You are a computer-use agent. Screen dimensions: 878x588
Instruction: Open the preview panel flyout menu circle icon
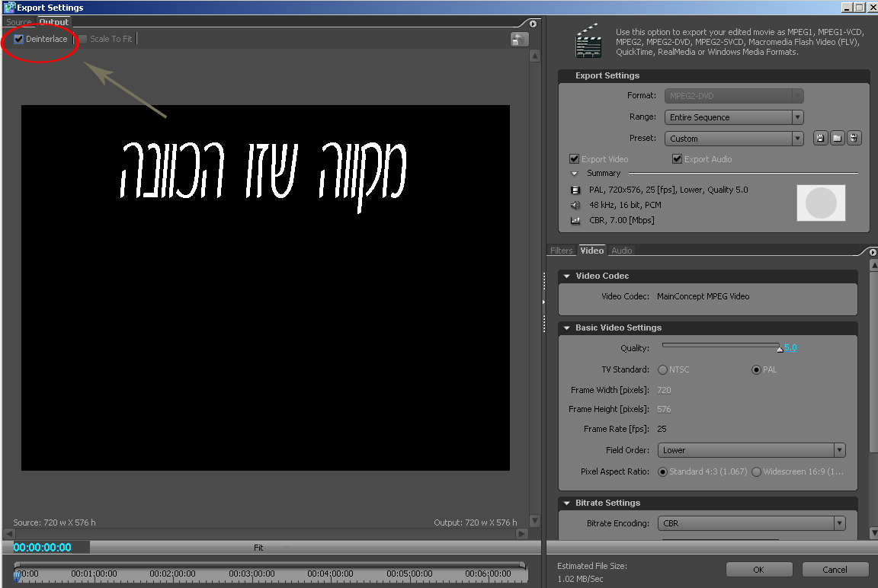533,24
